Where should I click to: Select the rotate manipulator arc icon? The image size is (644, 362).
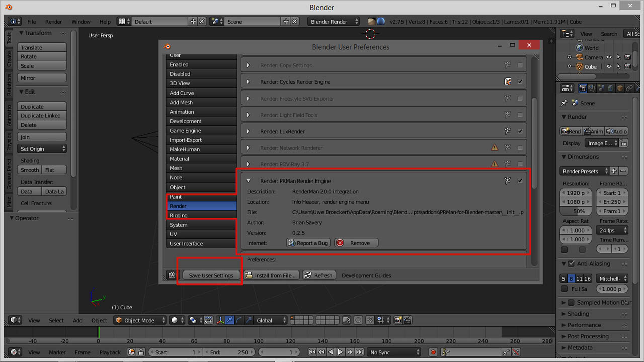click(x=238, y=320)
